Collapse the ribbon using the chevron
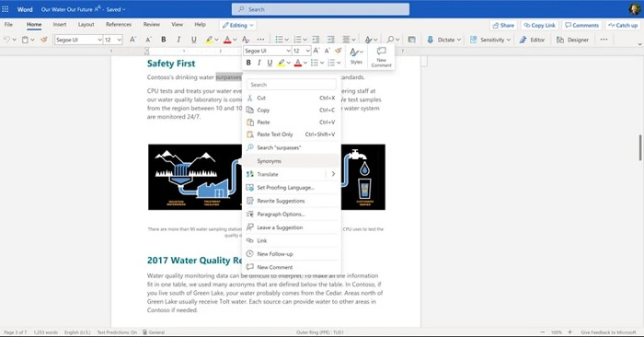644x337 pixels. coord(639,43)
